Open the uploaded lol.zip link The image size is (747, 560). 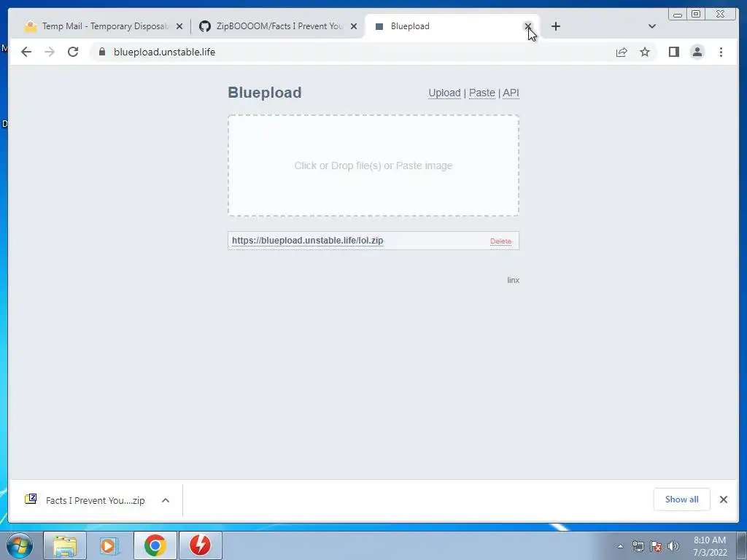coord(307,241)
